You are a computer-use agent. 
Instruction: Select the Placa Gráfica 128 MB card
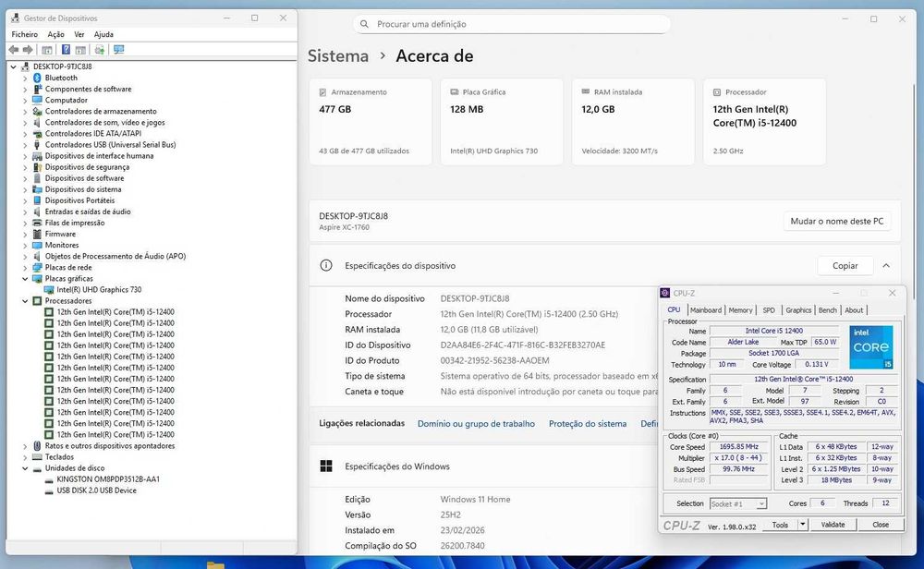click(x=502, y=121)
